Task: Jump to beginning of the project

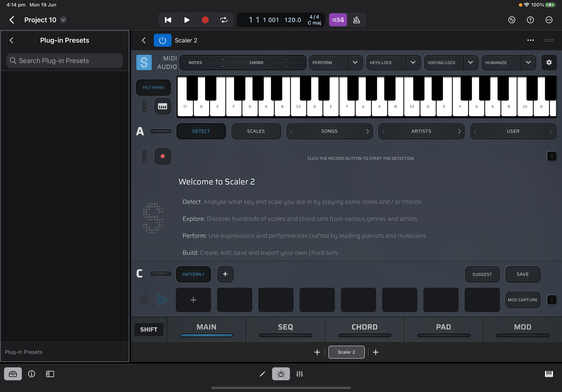Action: 168,20
